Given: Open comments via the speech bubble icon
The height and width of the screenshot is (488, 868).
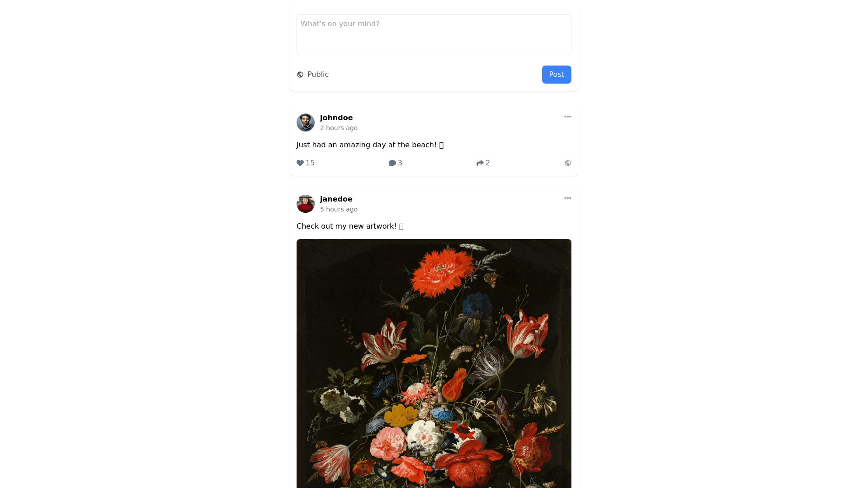Looking at the screenshot, I should (x=392, y=163).
